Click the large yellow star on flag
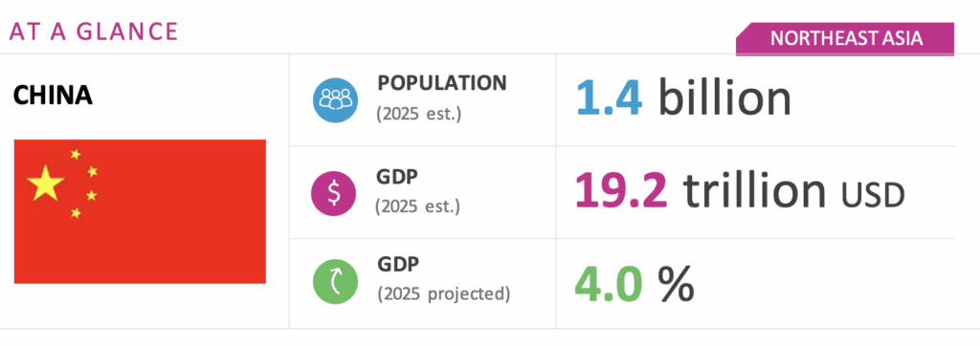 coord(46,183)
